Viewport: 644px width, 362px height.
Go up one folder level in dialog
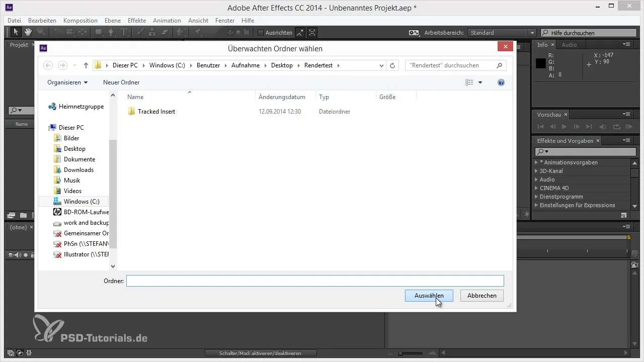point(86,65)
